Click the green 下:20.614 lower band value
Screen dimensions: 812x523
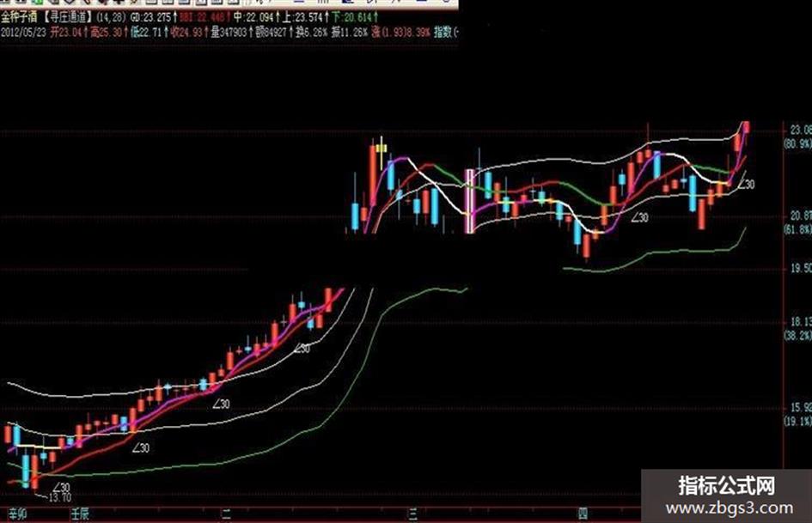(351, 17)
